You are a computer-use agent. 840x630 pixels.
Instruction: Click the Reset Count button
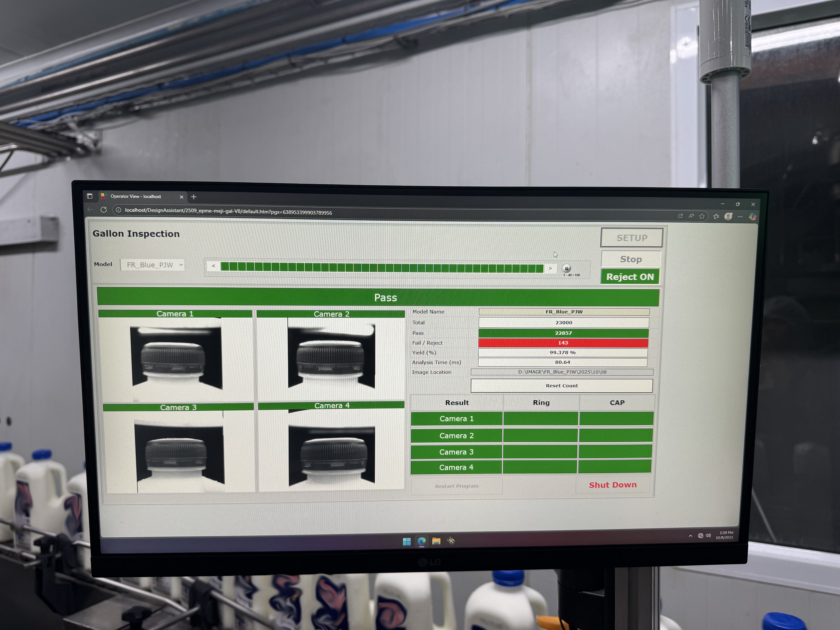(x=561, y=385)
